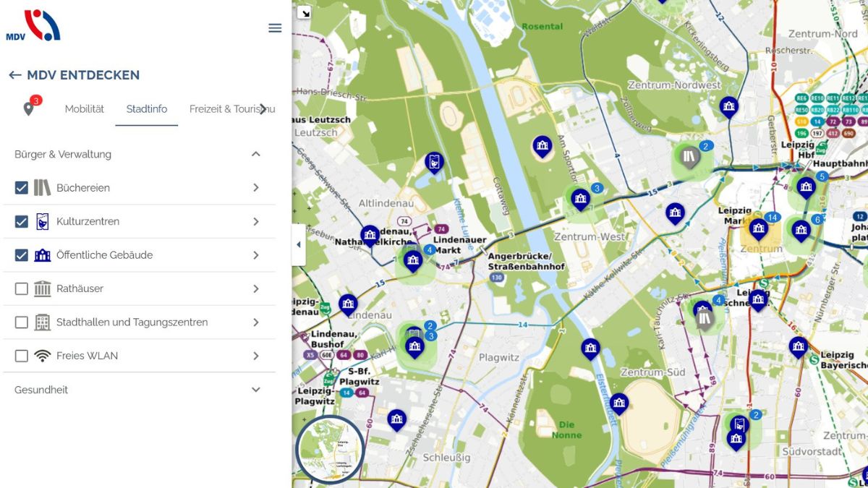Collapse the sidebar with the map-edge arrow handle

click(x=299, y=245)
